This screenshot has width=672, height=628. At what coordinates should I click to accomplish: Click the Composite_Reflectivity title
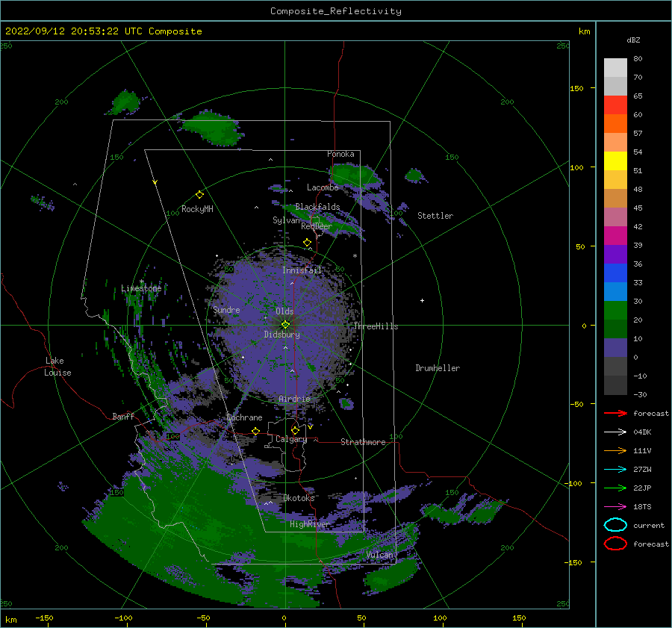point(336,11)
